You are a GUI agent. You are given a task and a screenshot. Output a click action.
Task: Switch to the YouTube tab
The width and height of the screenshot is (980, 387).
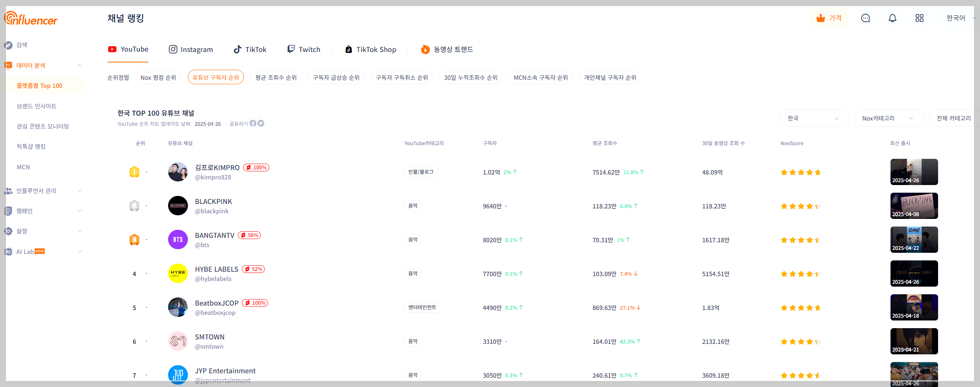pyautogui.click(x=128, y=49)
